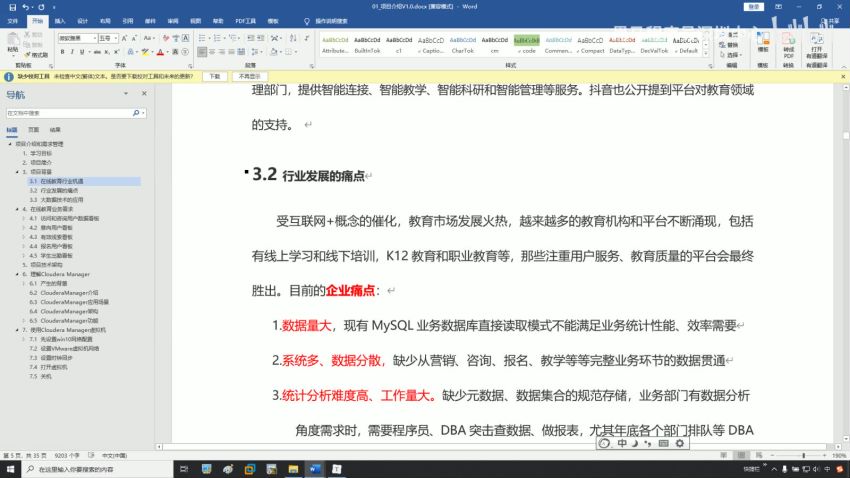Increase the font size
Image resolution: width=850 pixels, height=478 pixels.
[x=124, y=38]
